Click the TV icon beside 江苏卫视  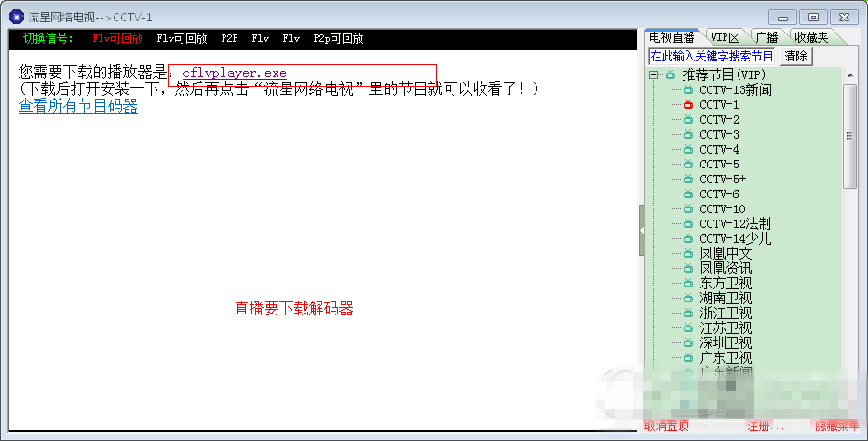[x=688, y=328]
